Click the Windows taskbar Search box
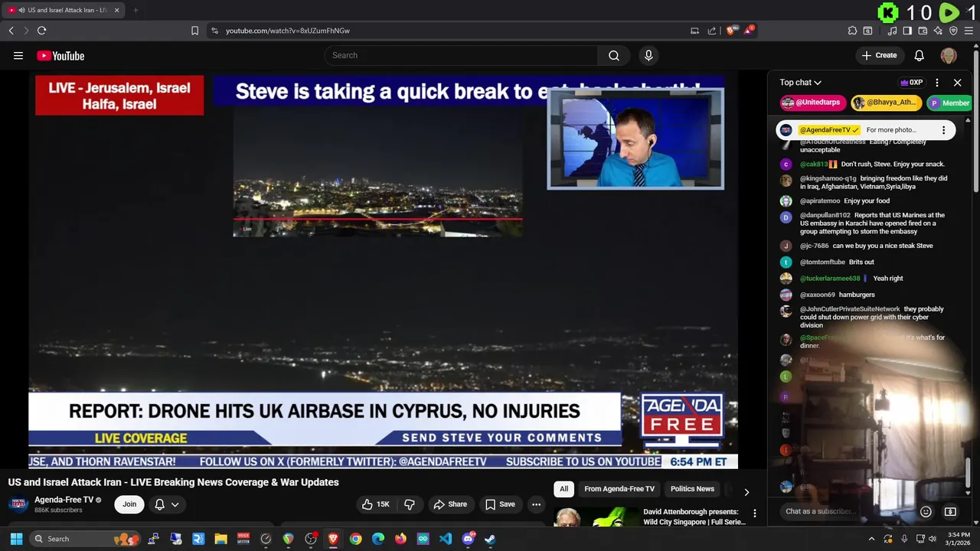Image resolution: width=980 pixels, height=551 pixels. click(84, 539)
